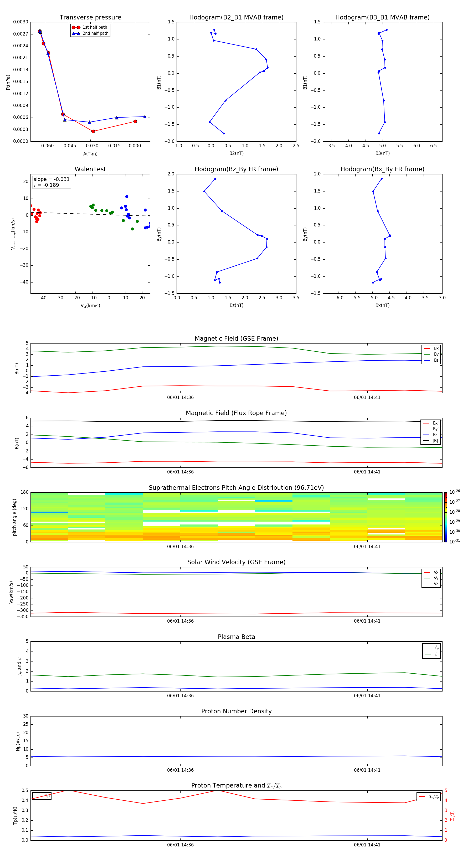Viewport: 473px width, 868px height.
Task: Click the 'Np(#/cc)' axis label
Action: click(18, 741)
